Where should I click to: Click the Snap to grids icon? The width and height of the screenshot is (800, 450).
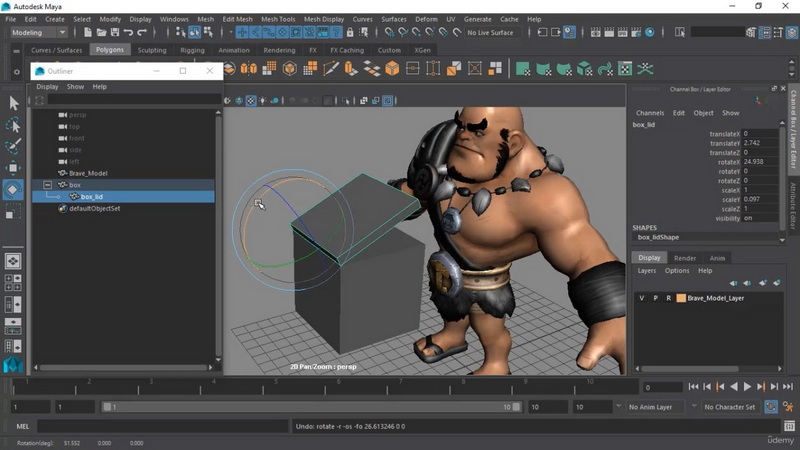(389, 32)
